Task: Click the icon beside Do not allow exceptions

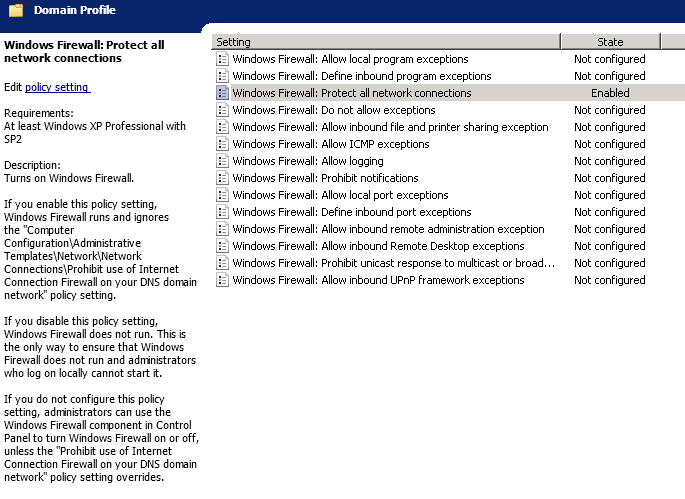Action: tap(222, 110)
